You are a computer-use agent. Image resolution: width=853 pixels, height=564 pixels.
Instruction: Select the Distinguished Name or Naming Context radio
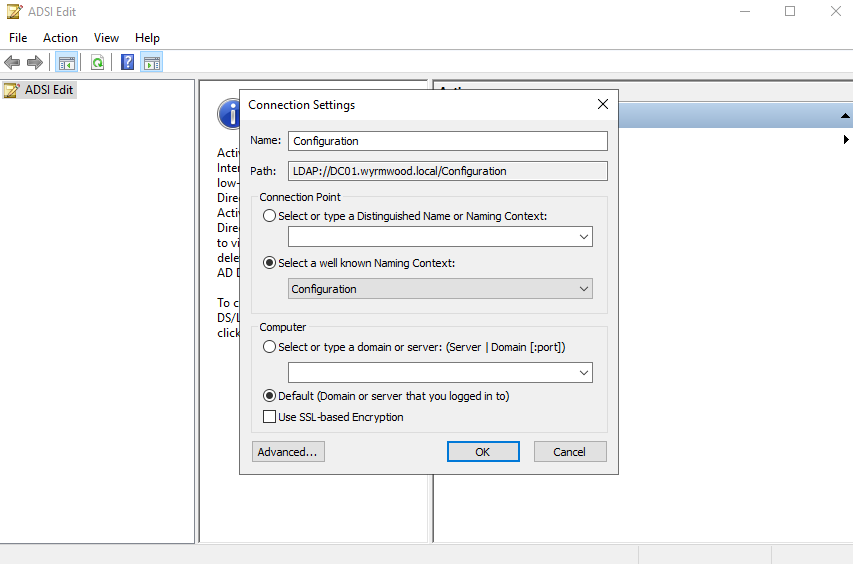click(x=270, y=216)
